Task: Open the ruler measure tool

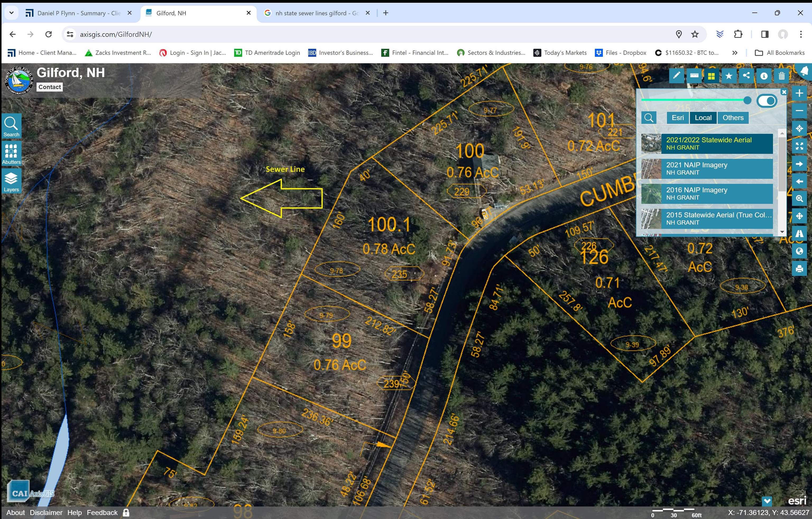Action: tap(694, 76)
